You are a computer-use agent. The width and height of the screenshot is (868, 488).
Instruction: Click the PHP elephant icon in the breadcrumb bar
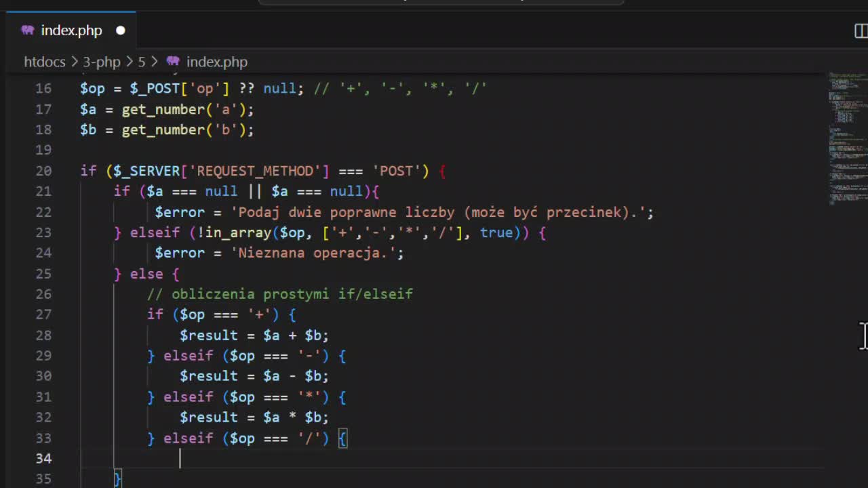point(173,62)
